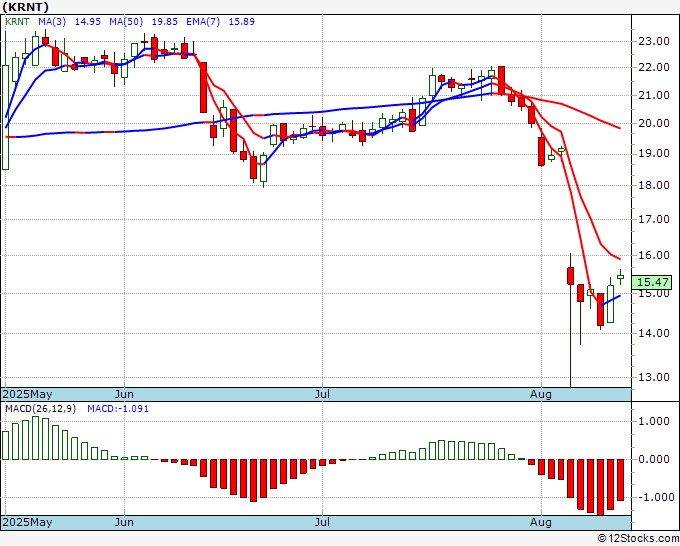Click the 15.89 EMA(7) value

[242, 22]
